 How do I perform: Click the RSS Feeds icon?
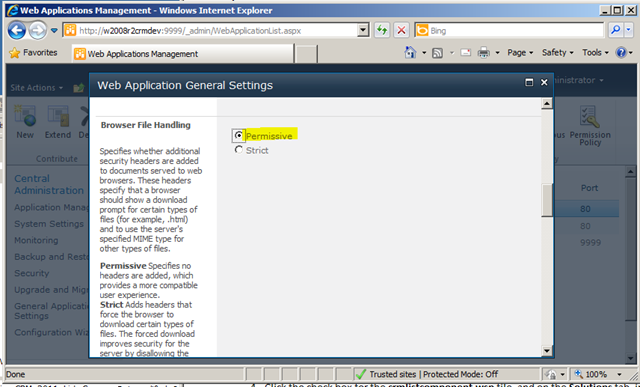438,53
